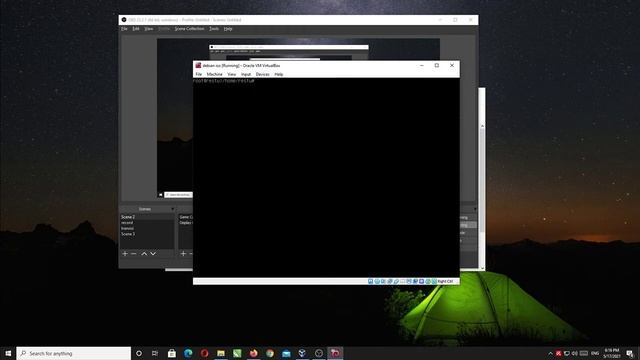Open the volume control in the system tray
The width and height of the screenshot is (640, 360).
[x=575, y=353]
